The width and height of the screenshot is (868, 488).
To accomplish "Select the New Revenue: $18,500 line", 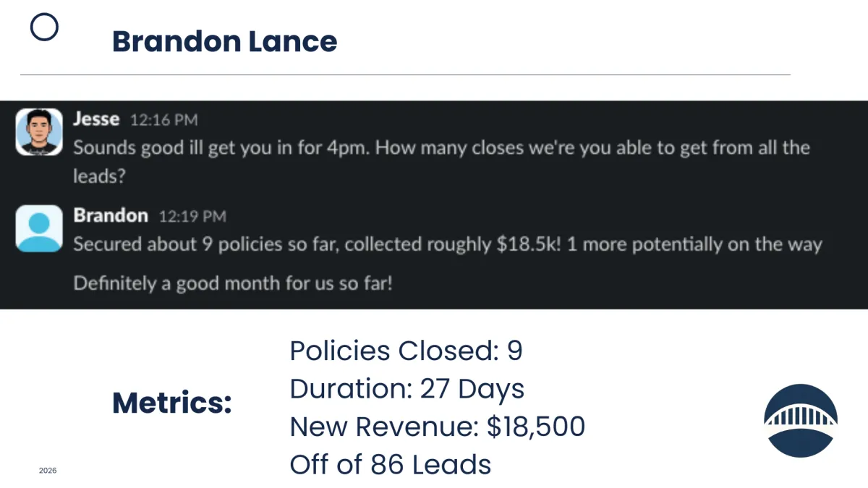I will [x=437, y=427].
